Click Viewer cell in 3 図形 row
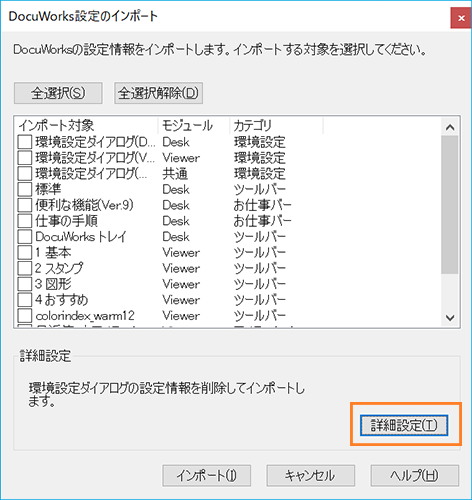Image resolution: width=472 pixels, height=500 pixels. coord(181,284)
